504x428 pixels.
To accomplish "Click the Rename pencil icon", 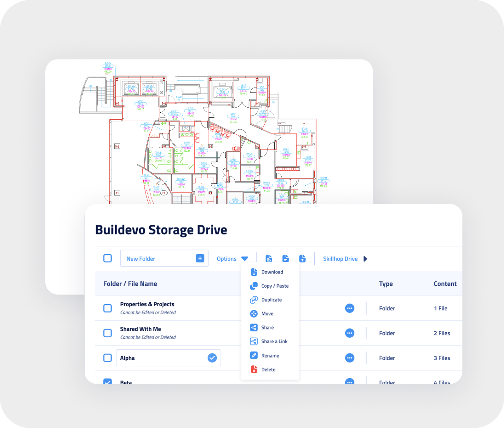I will tap(254, 355).
